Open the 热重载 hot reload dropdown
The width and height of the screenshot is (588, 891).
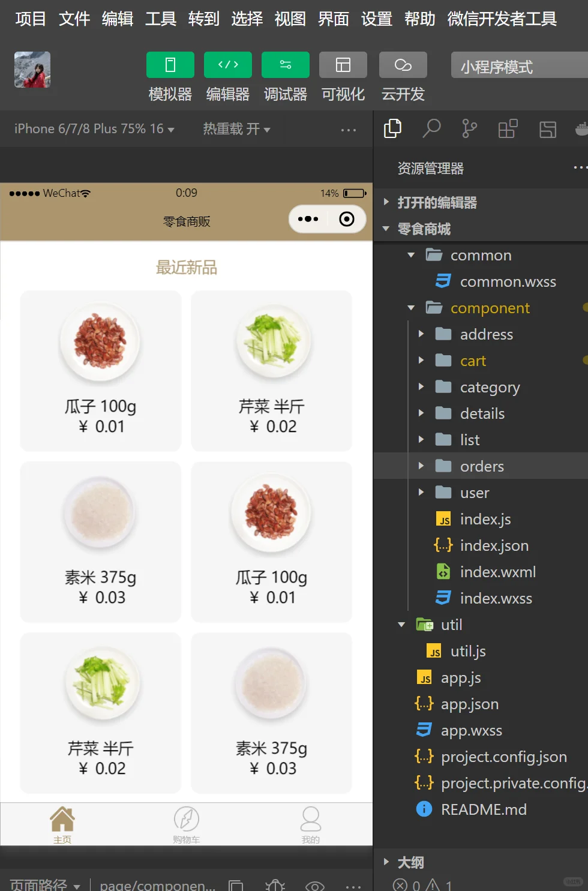236,129
